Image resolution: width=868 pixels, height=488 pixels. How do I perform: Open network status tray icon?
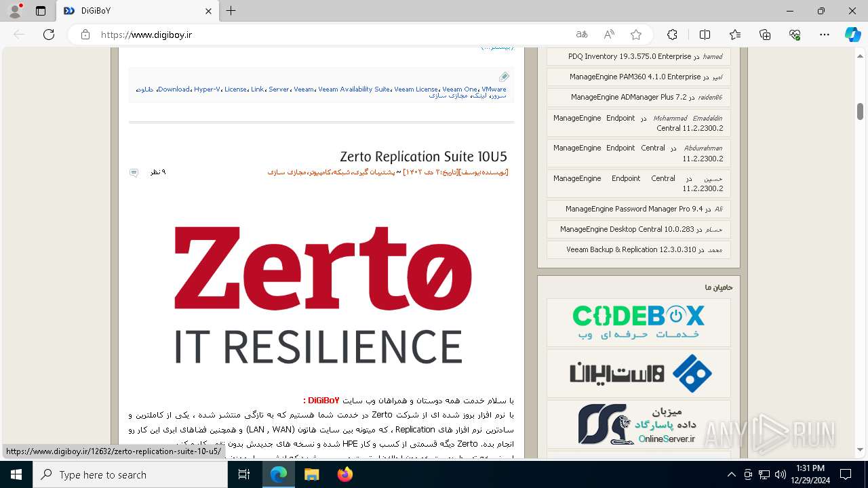[x=764, y=474]
